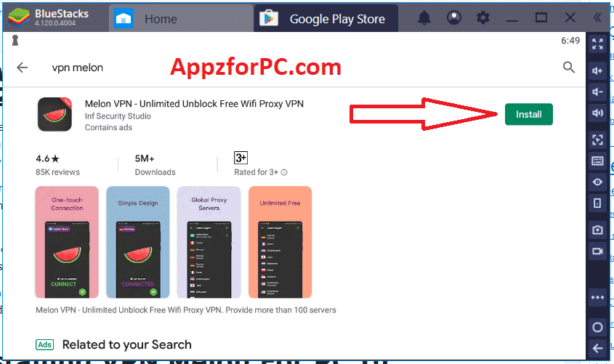614x364 pixels.
Task: Increase volume using sidebar icon
Action: [597, 71]
